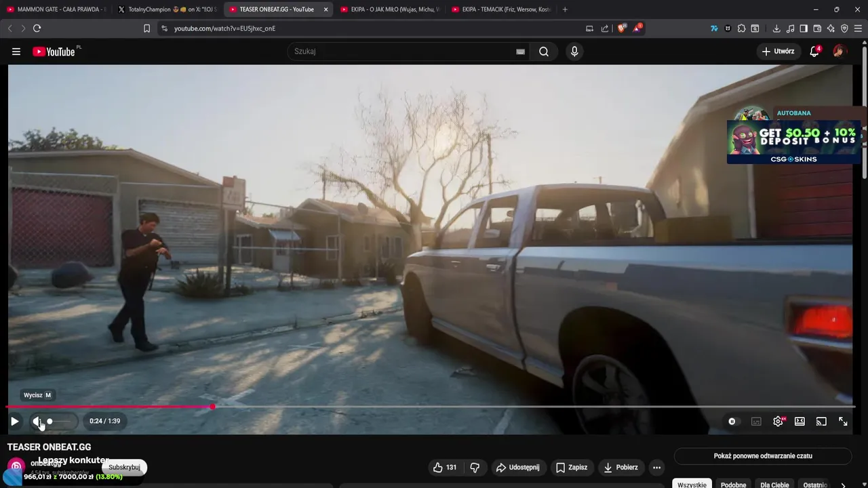The height and width of the screenshot is (488, 868).
Task: Enter full screen mode
Action: [843, 421]
